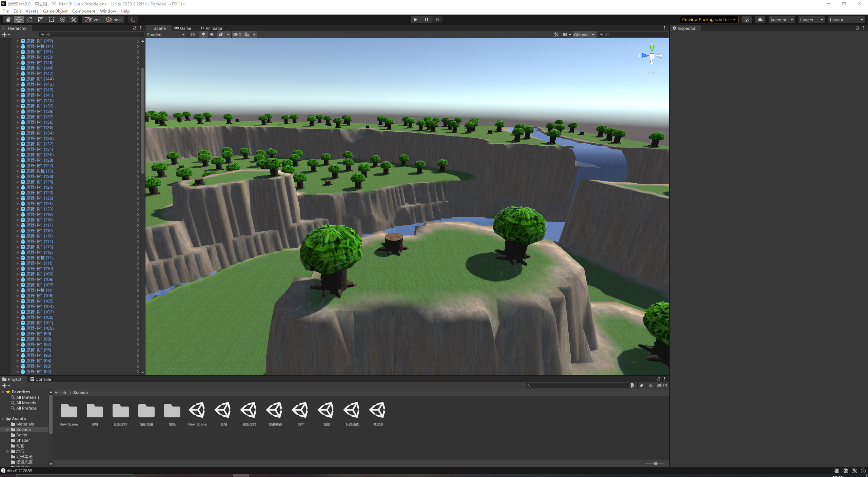868x477 pixels.
Task: Expand 原野-树1 (152) in Hierarchy
Action: pos(18,41)
